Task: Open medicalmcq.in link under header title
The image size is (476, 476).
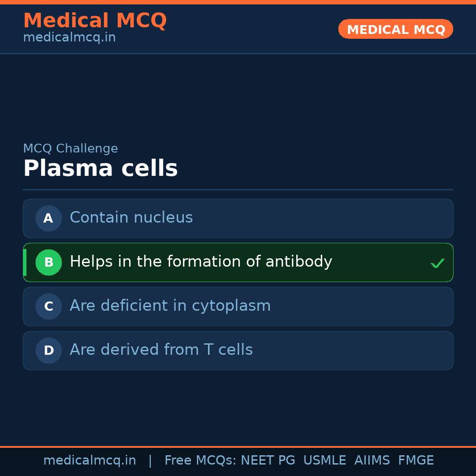Action: (69, 37)
